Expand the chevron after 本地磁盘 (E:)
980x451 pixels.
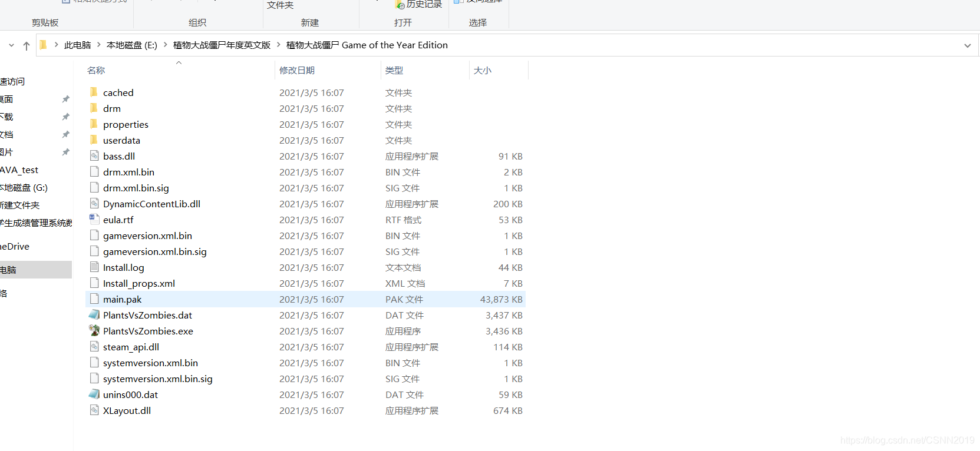pos(165,45)
